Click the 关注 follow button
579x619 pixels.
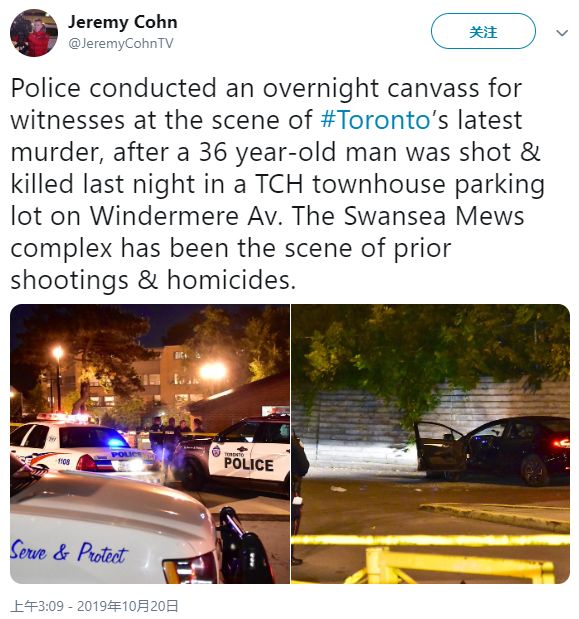[483, 32]
